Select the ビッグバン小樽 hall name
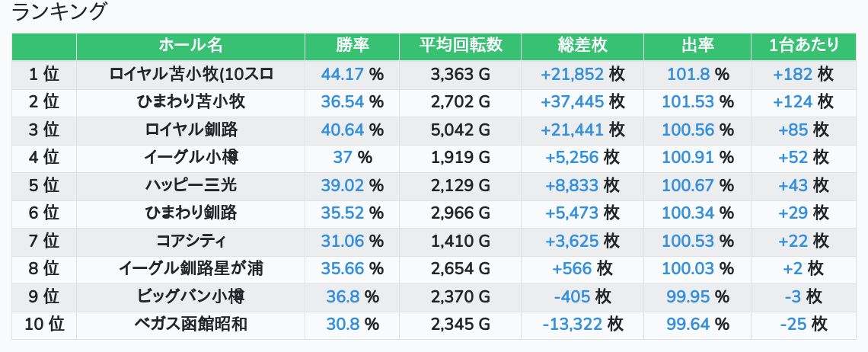 pos(190,297)
